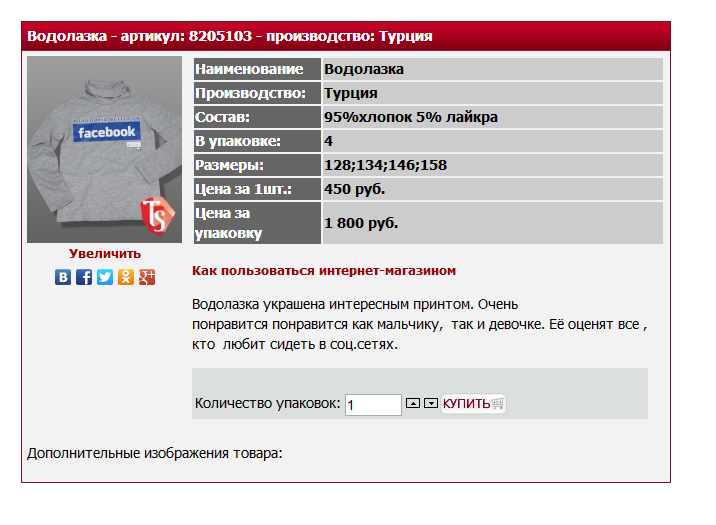Open Как пользоваться интернет-магазином link
This screenshot has height=525, width=716.
pos(324,271)
